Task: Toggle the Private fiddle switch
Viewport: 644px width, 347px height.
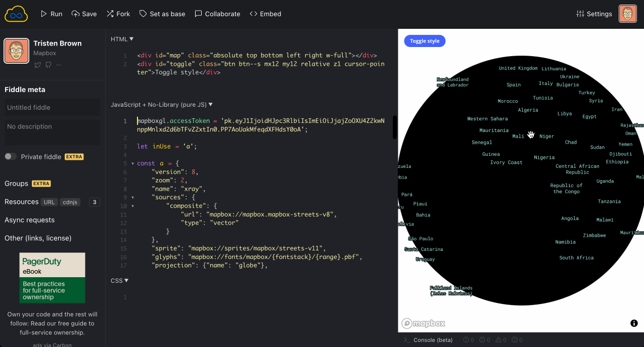Action: click(x=11, y=157)
